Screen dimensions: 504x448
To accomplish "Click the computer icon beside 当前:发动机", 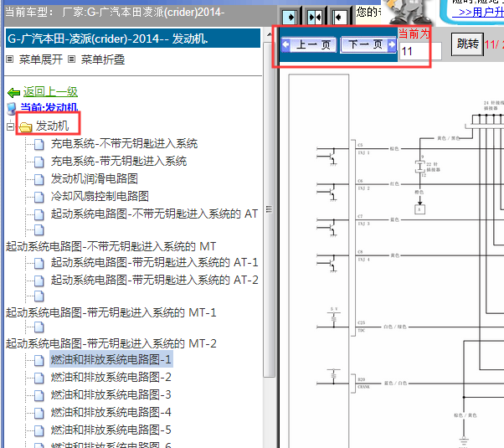I will click(x=12, y=108).
